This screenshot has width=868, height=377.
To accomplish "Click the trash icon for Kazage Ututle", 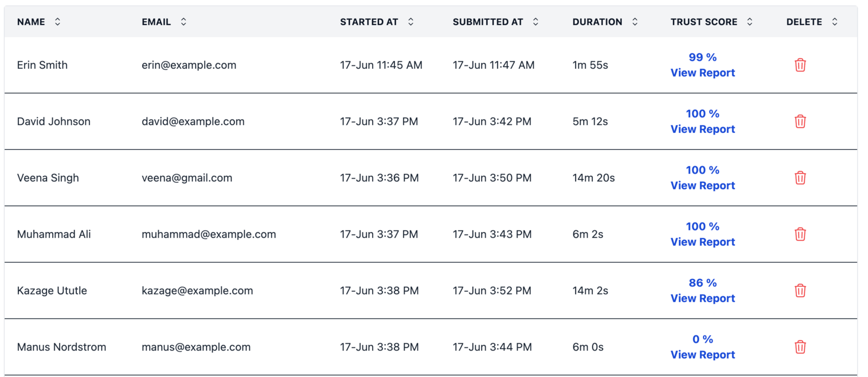I will coord(800,291).
